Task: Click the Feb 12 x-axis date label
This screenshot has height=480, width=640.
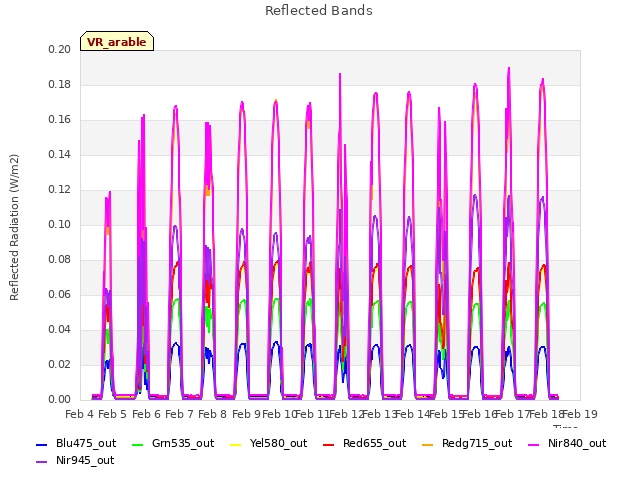Action: pos(346,414)
